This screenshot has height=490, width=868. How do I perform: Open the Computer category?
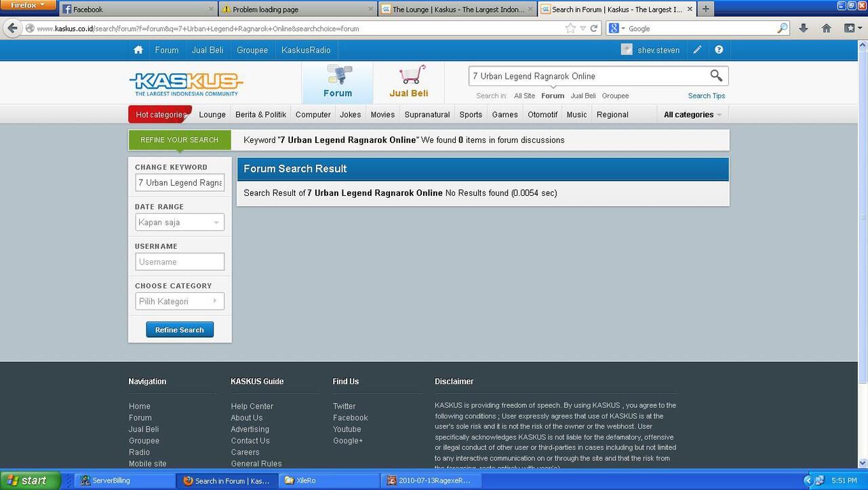pos(313,115)
